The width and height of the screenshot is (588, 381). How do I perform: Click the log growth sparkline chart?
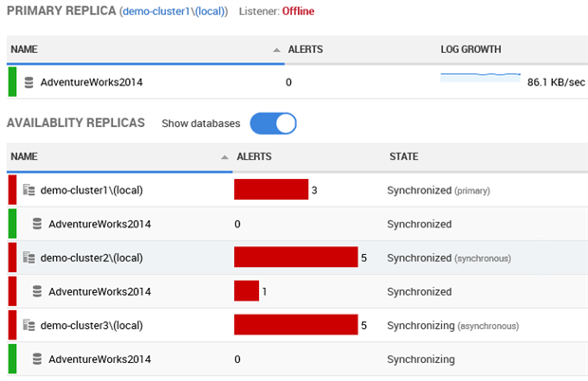[481, 77]
